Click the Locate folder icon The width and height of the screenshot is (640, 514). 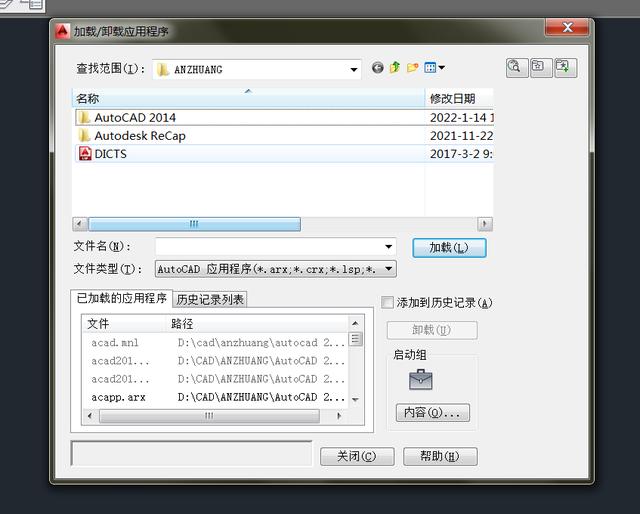[x=541, y=67]
